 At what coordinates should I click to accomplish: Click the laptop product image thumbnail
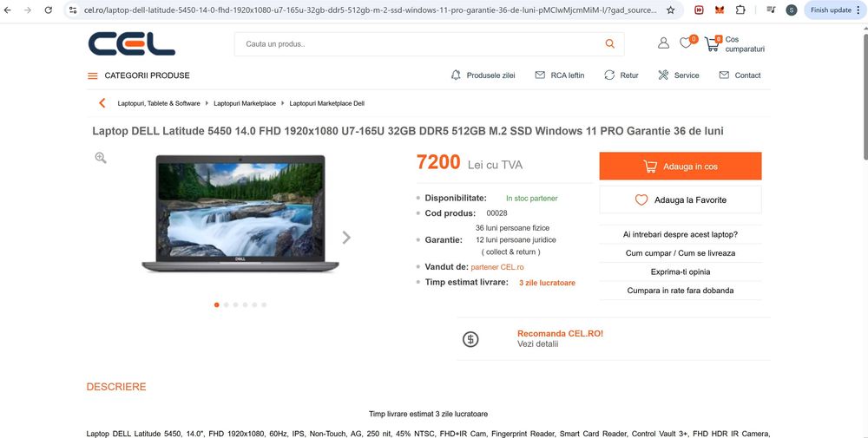(240, 213)
